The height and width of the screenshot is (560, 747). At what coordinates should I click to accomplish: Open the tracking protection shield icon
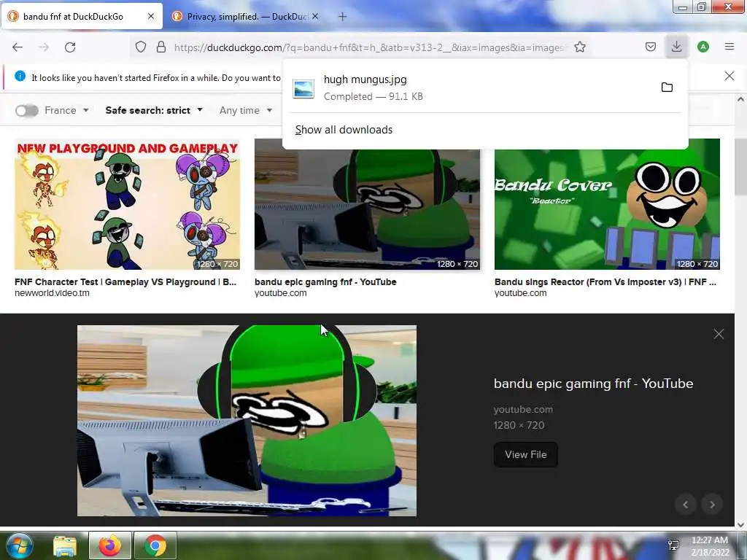tap(141, 47)
